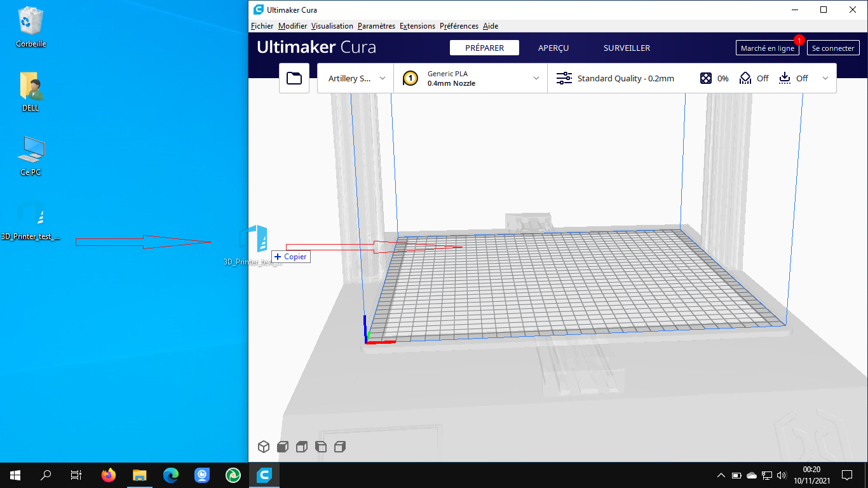Launch Firefox from the taskbar
This screenshot has width=868, height=488.
tap(109, 475)
